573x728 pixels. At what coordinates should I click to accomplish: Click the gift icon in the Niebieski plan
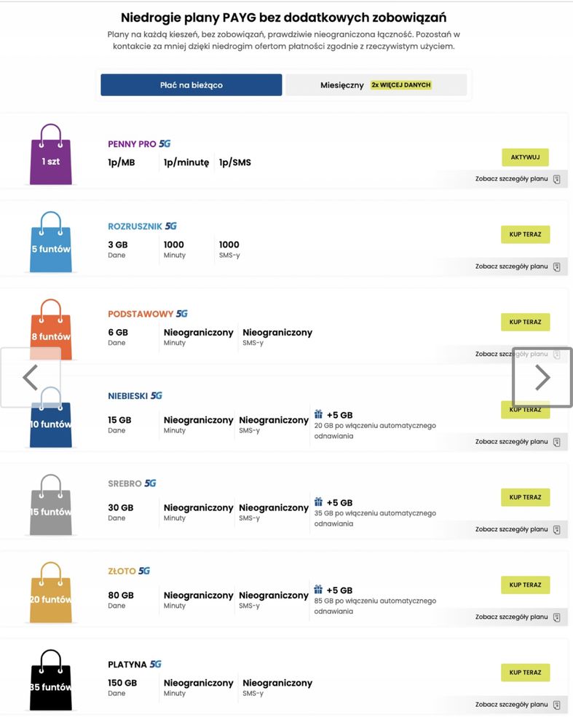[x=318, y=414]
